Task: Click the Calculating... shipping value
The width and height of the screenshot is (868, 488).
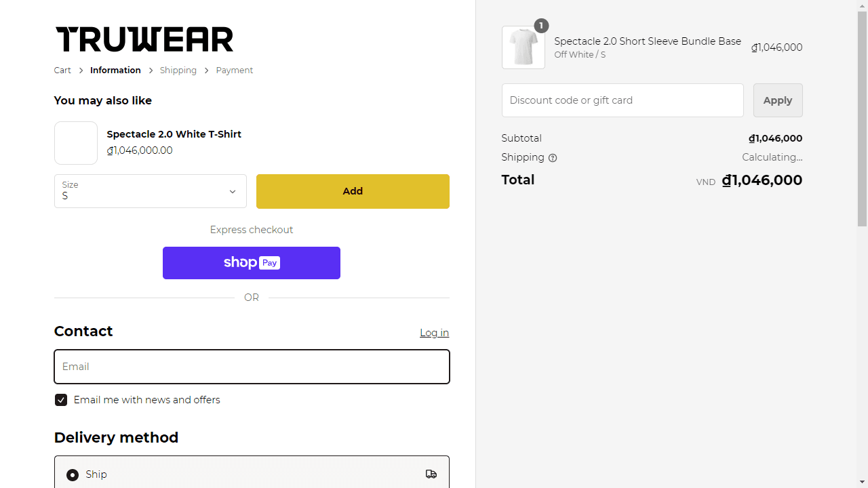Action: [x=772, y=157]
